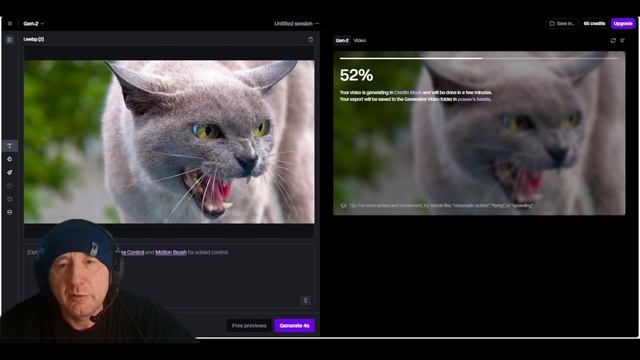Open the general settings gear icon
Screen dimensions: 640x360
click(x=10, y=159)
